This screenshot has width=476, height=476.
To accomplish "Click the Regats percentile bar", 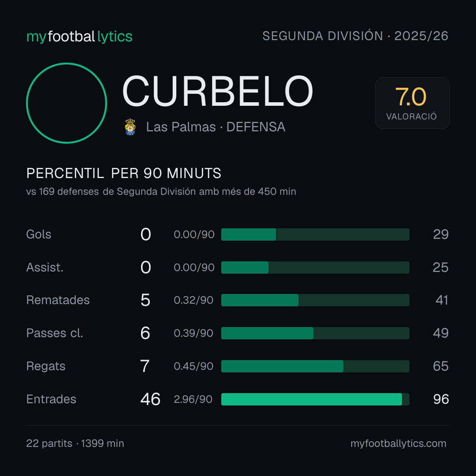I will click(x=315, y=366).
